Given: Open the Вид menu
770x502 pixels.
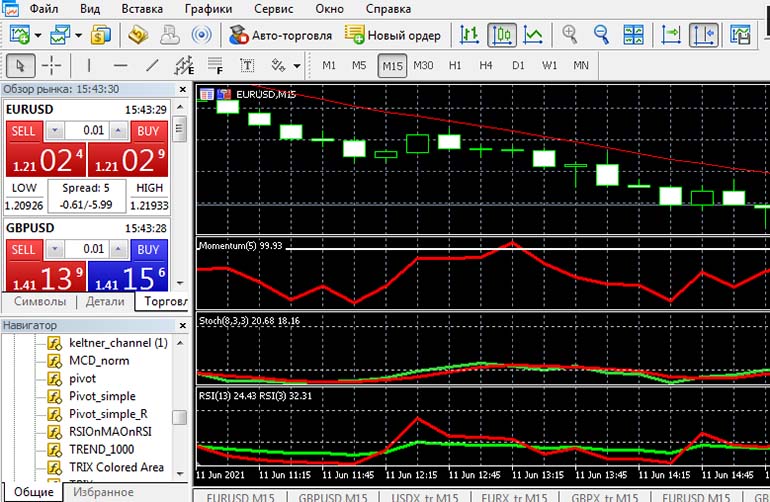Looking at the screenshot, I should pyautogui.click(x=90, y=9).
